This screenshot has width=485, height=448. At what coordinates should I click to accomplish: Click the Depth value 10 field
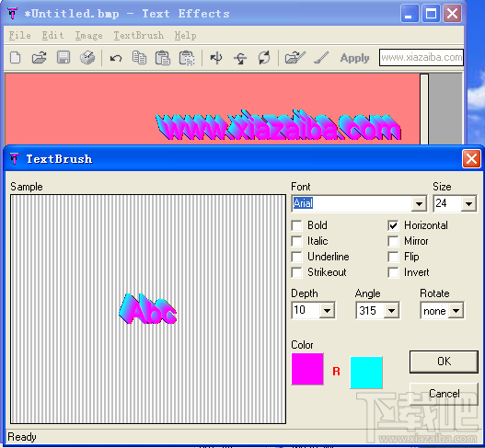(306, 310)
